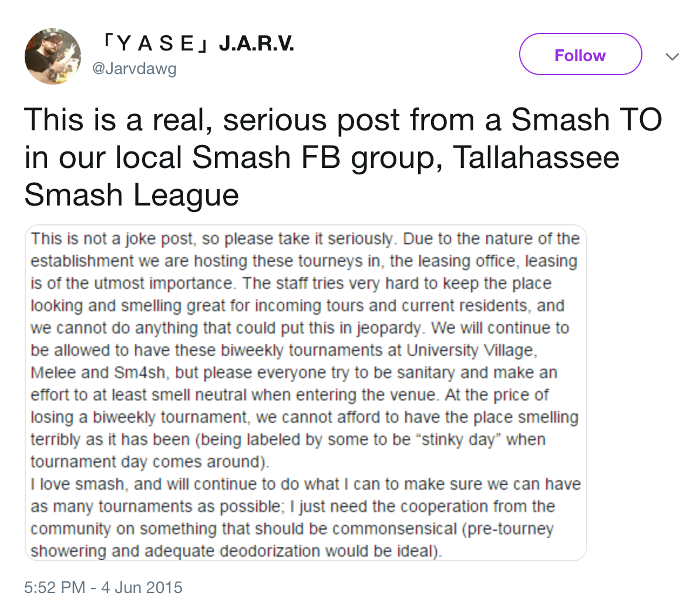Click 'looking and smelling great' line
The image size is (700, 613).
297,306
